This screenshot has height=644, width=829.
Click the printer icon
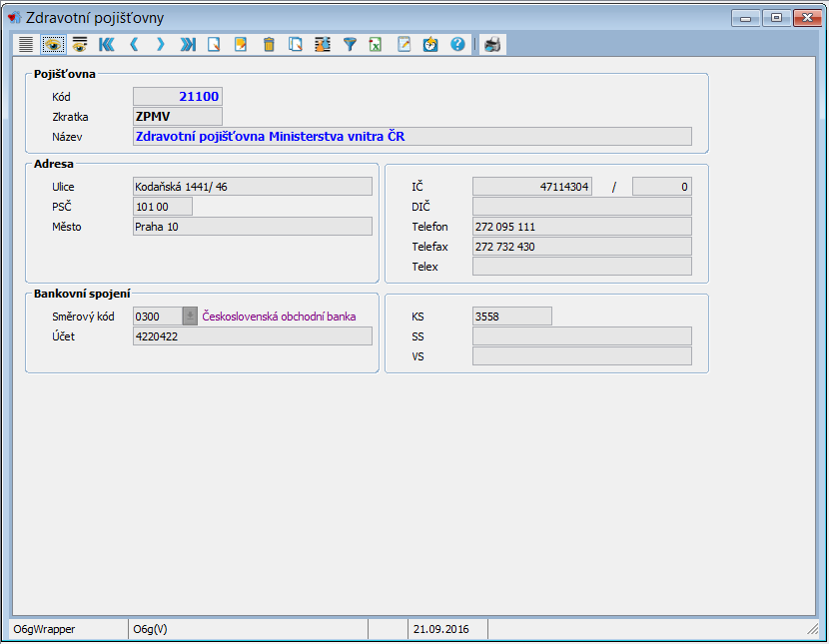492,44
